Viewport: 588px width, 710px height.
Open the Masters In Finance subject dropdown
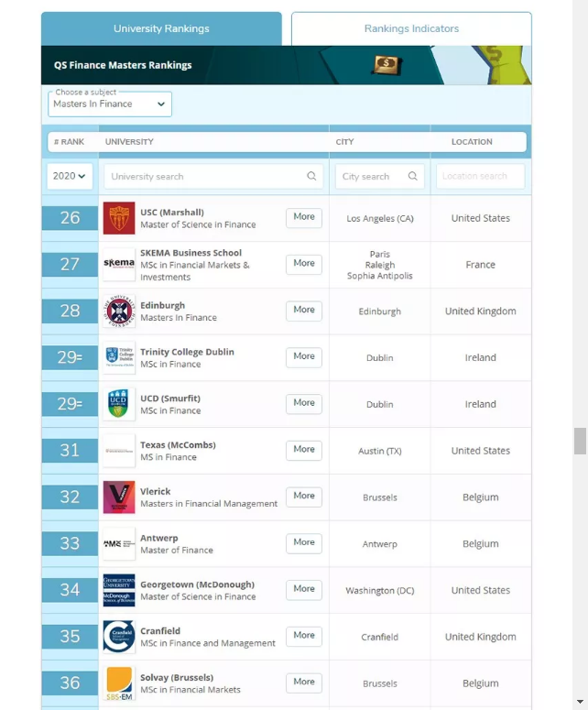110,104
